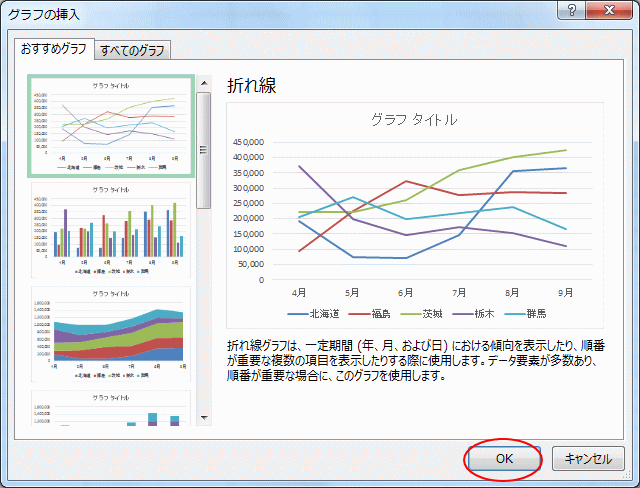
Task: Click the 栃木 legend entry in preview
Action: pyautogui.click(x=473, y=314)
